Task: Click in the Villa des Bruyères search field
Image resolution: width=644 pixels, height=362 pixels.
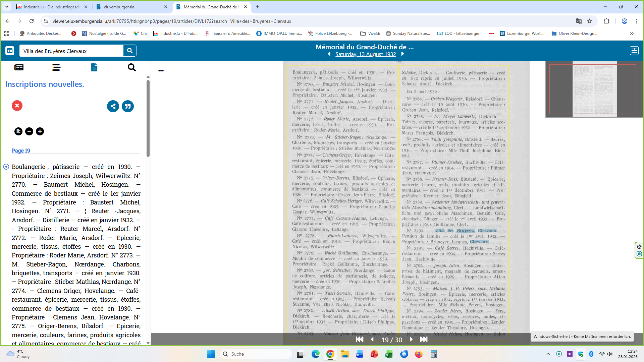Action: tap(71, 51)
